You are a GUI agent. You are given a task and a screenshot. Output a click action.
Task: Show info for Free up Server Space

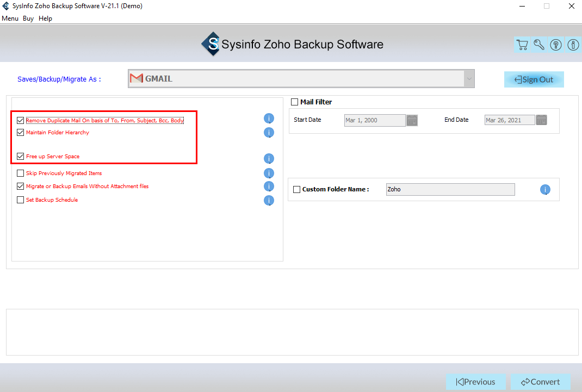(x=269, y=159)
